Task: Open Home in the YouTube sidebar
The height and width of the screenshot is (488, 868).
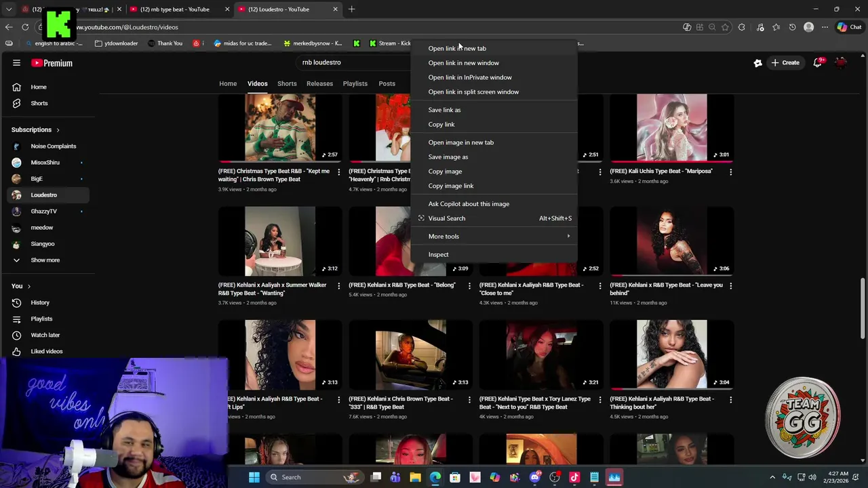Action: point(47,87)
